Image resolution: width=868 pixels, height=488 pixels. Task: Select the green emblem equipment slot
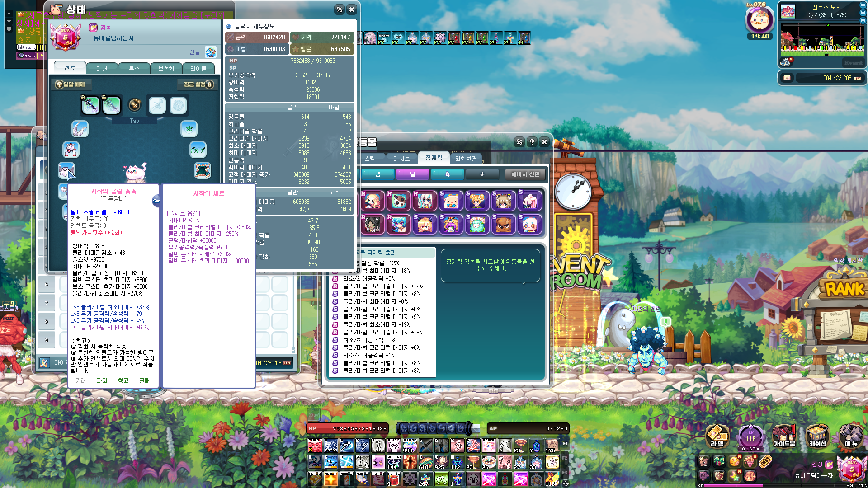click(189, 129)
